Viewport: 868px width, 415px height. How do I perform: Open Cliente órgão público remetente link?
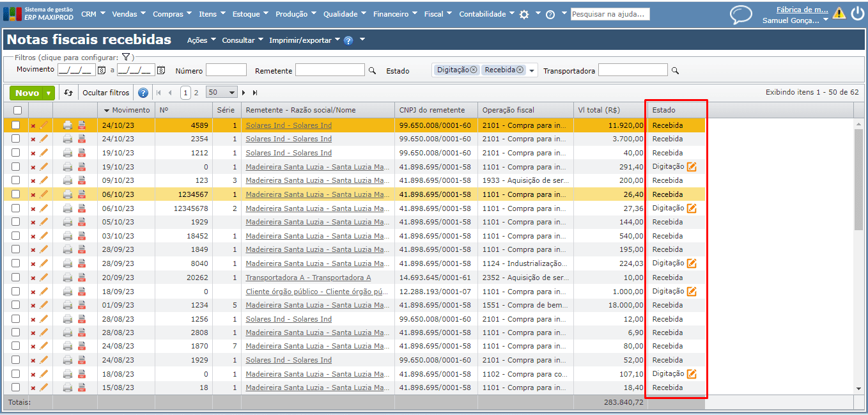(x=317, y=291)
